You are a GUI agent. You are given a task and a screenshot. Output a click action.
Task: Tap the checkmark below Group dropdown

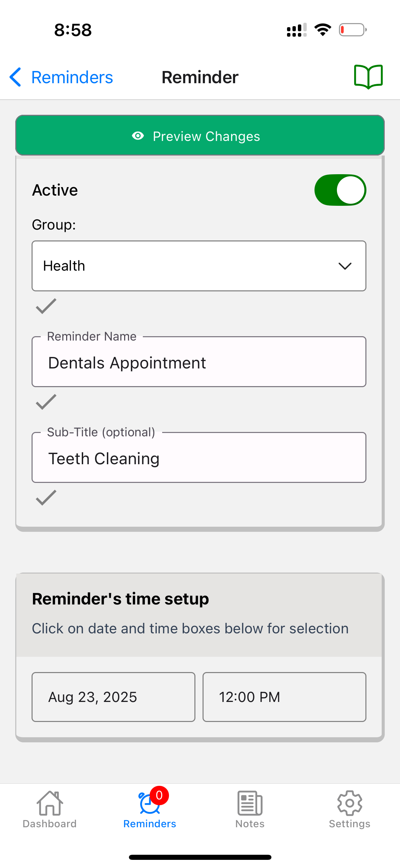pos(46,306)
